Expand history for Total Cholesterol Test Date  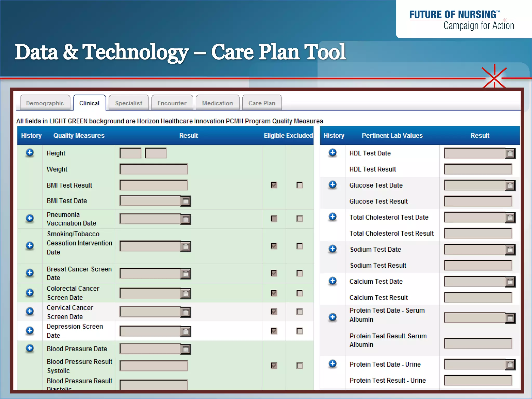pos(332,217)
